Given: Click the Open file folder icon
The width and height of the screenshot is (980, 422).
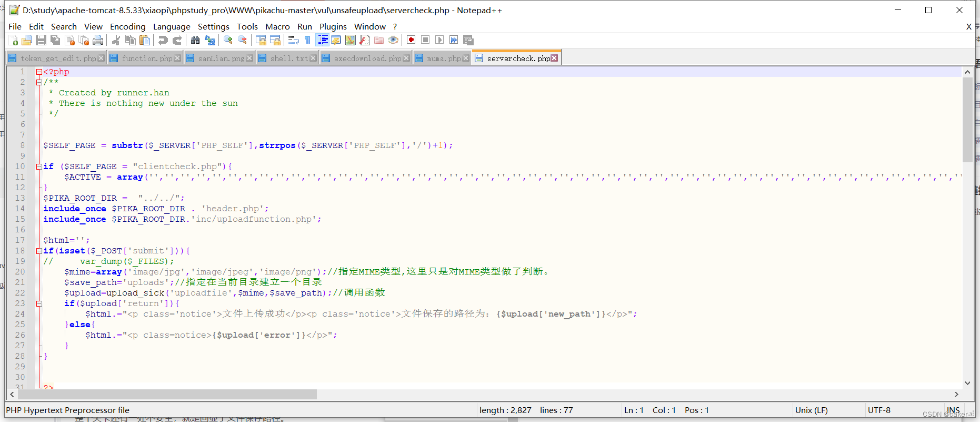Looking at the screenshot, I should click(27, 40).
